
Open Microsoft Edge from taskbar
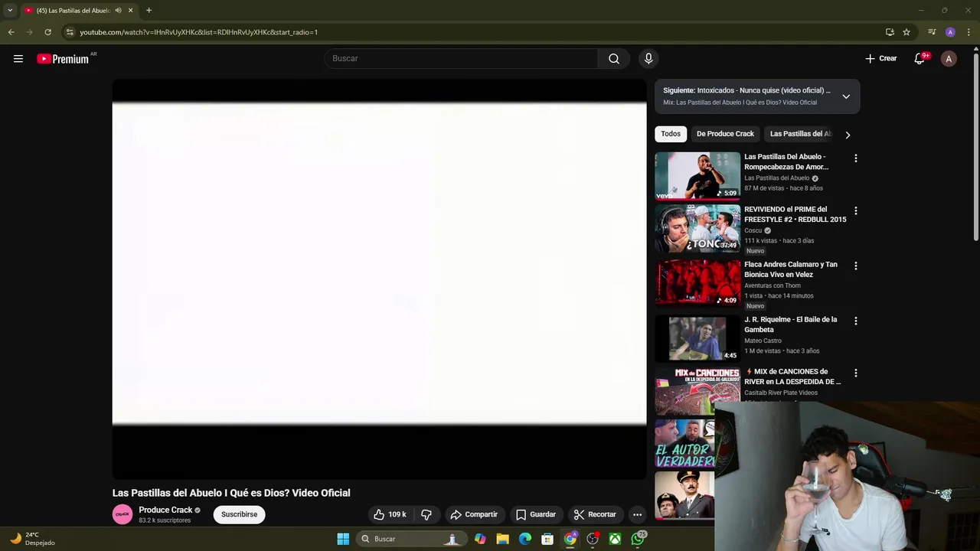pyautogui.click(x=525, y=539)
